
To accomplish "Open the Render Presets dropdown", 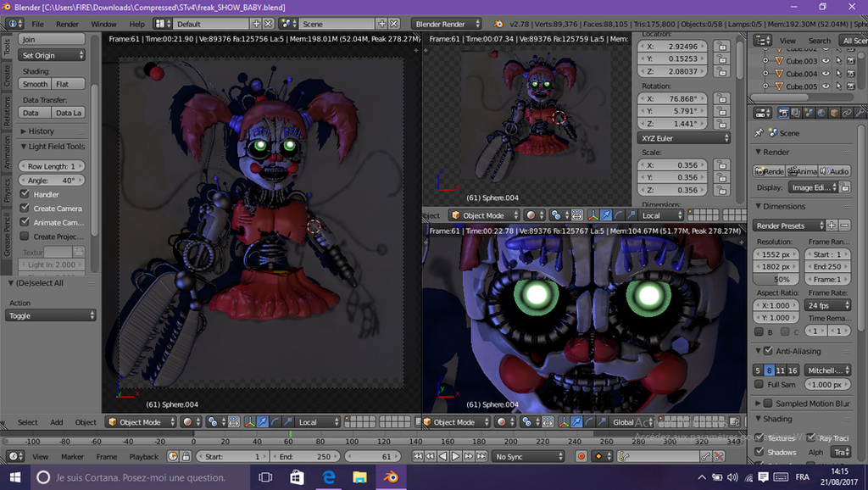I will point(789,226).
